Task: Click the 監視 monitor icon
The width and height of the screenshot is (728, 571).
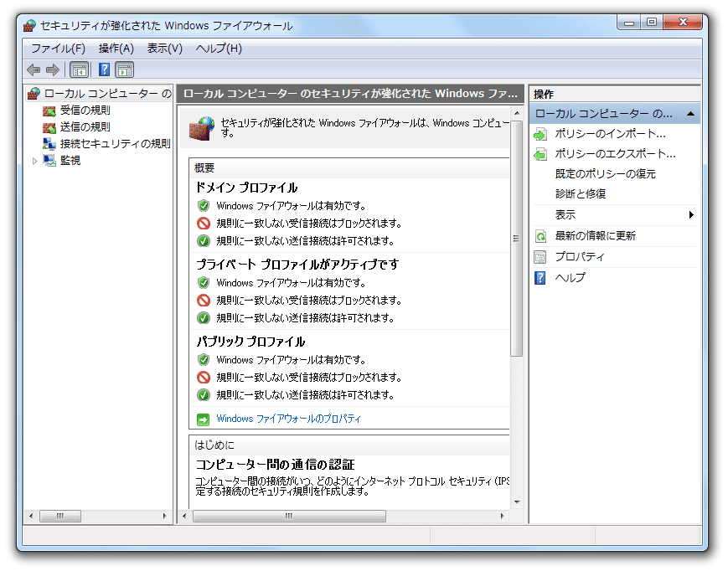Action: [x=49, y=161]
